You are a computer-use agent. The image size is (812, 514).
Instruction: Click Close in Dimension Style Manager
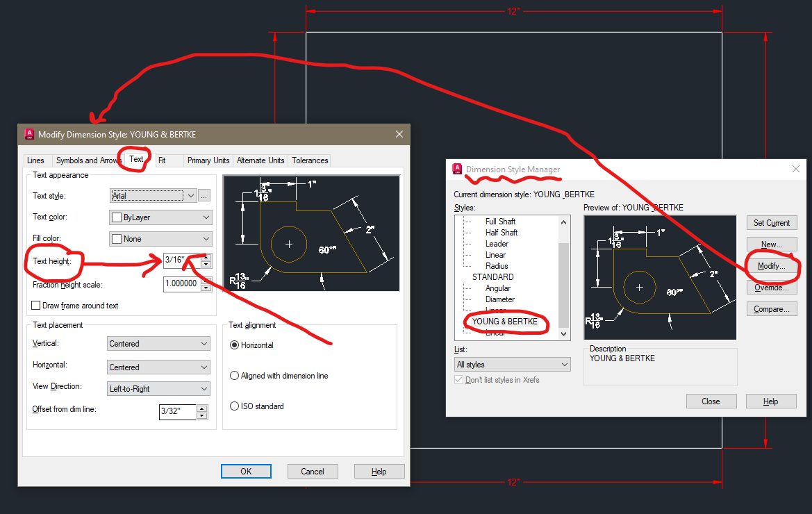(711, 401)
